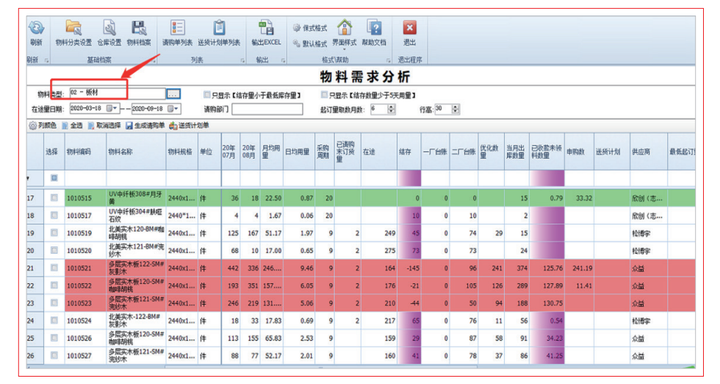
Task: Restore layout with 默认格式
Action: [x=310, y=44]
